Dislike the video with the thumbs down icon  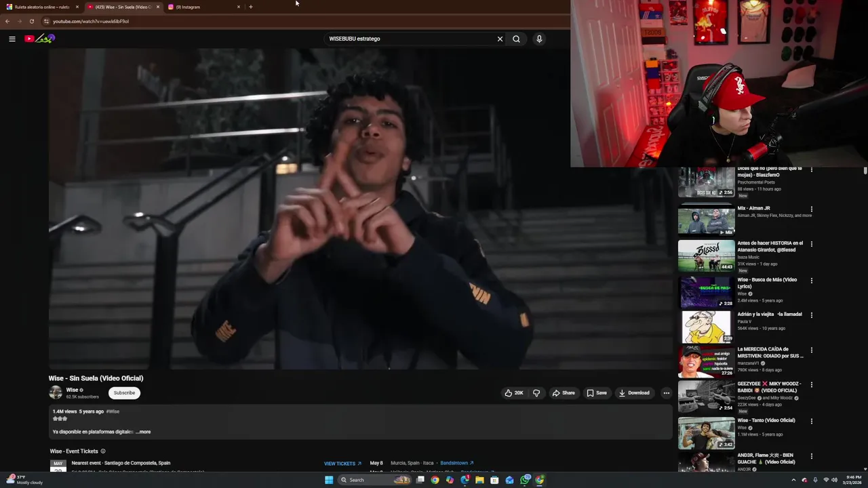pos(536,393)
